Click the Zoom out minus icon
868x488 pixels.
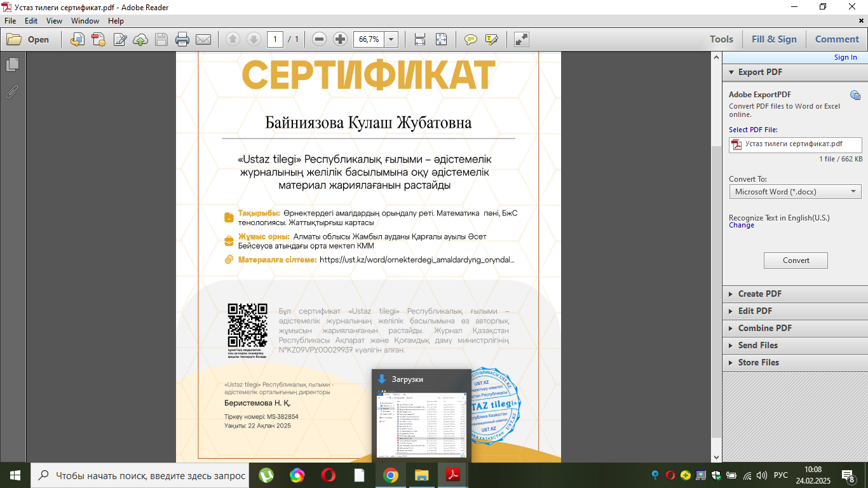[x=320, y=39]
